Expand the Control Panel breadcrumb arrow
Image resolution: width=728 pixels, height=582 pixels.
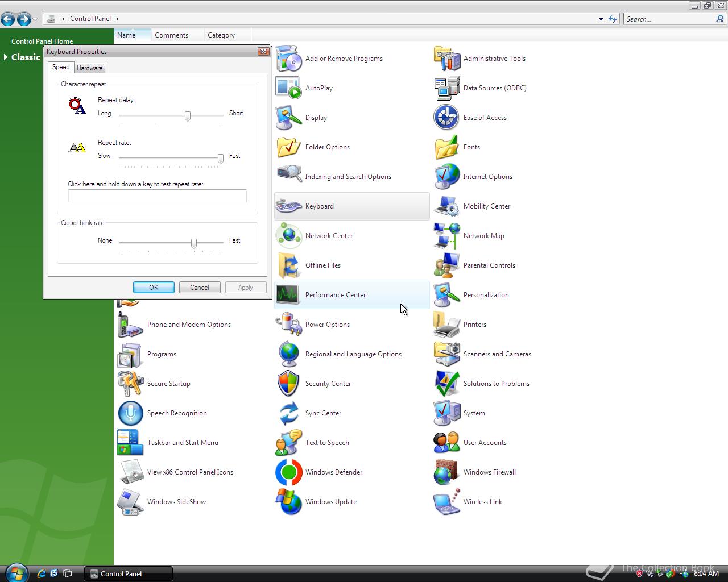coord(117,19)
